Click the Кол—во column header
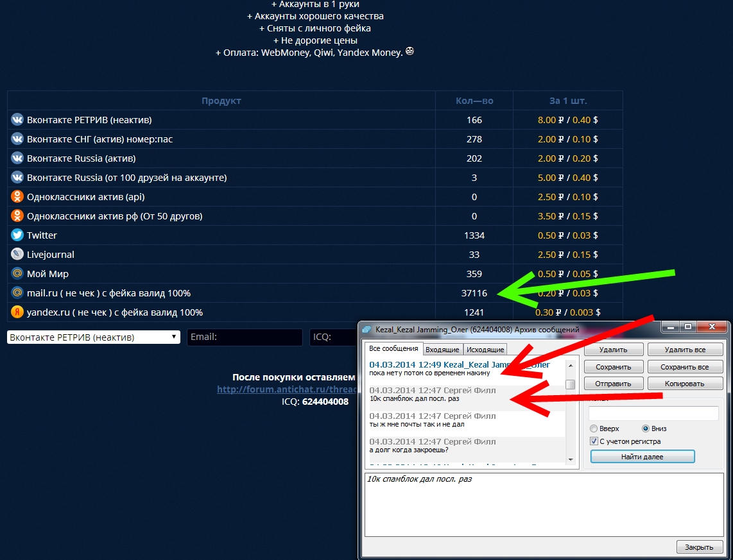 point(474,101)
